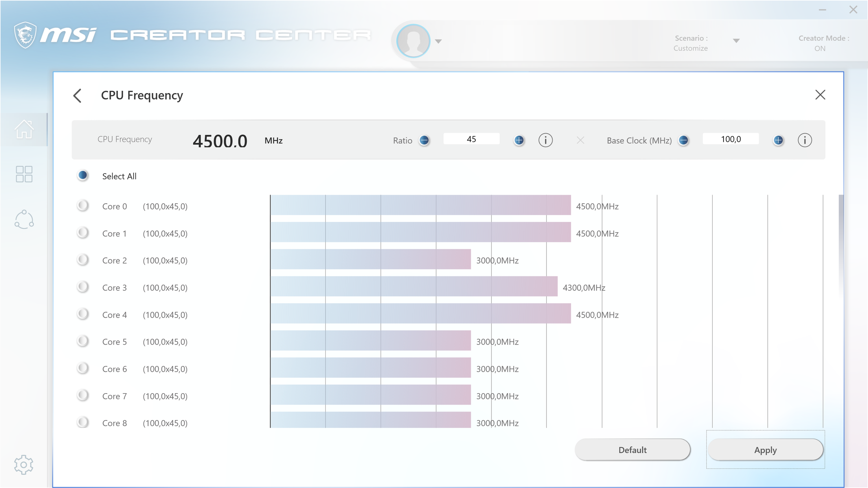Viewport: 868px width, 488px height.
Task: Click the Base Clock info icon
Action: click(805, 140)
